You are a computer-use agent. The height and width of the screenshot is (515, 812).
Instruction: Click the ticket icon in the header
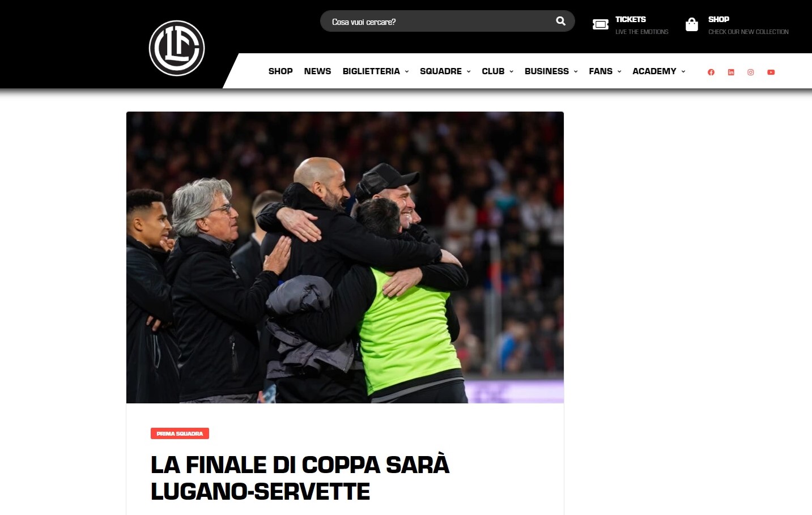coord(600,24)
